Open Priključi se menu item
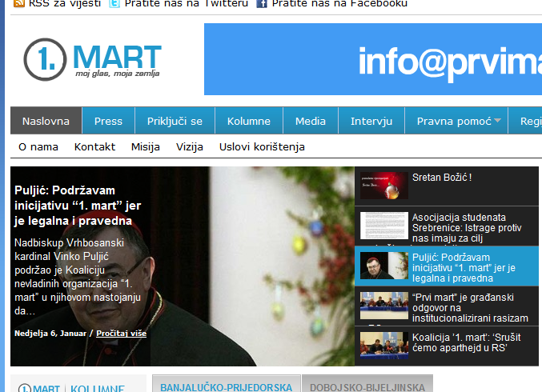 click(x=175, y=121)
